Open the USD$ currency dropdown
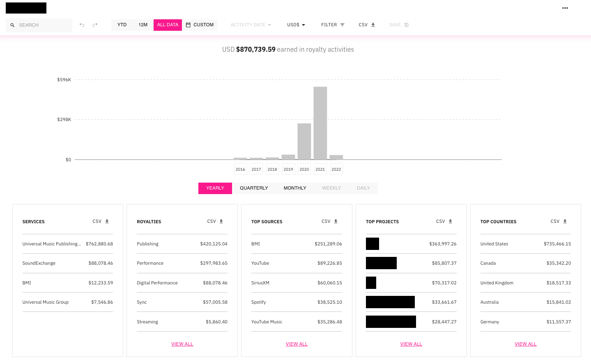591x364 pixels. 296,25
